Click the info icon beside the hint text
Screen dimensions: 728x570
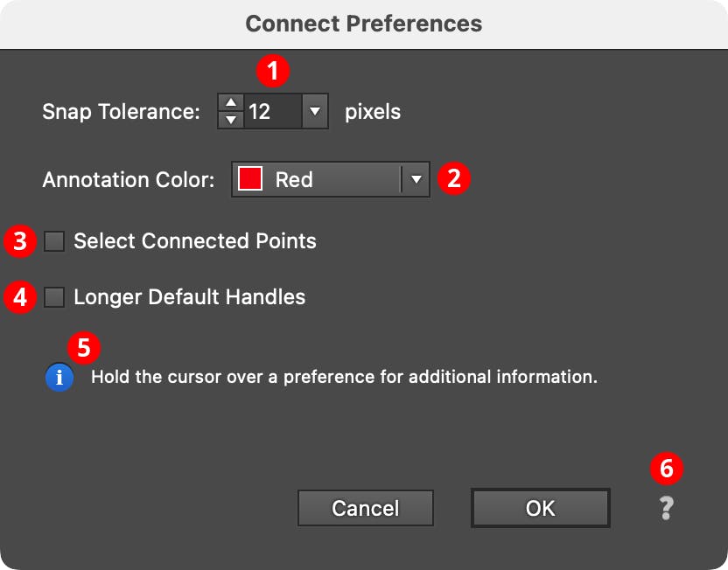[x=59, y=376]
